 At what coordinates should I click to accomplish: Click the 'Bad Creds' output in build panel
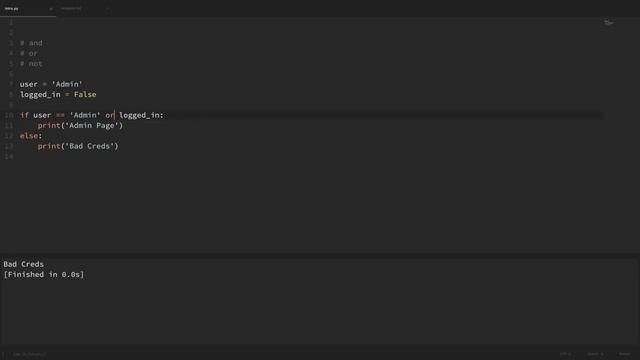click(23, 264)
